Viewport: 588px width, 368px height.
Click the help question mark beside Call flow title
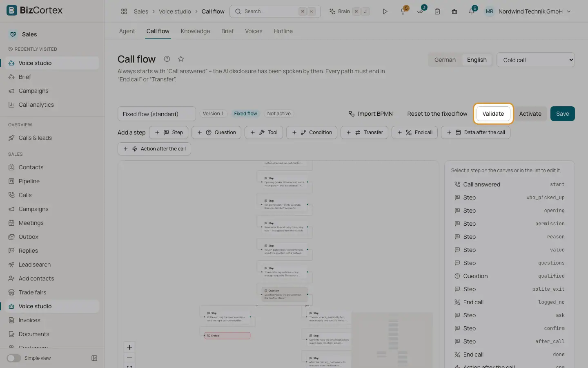(x=167, y=59)
